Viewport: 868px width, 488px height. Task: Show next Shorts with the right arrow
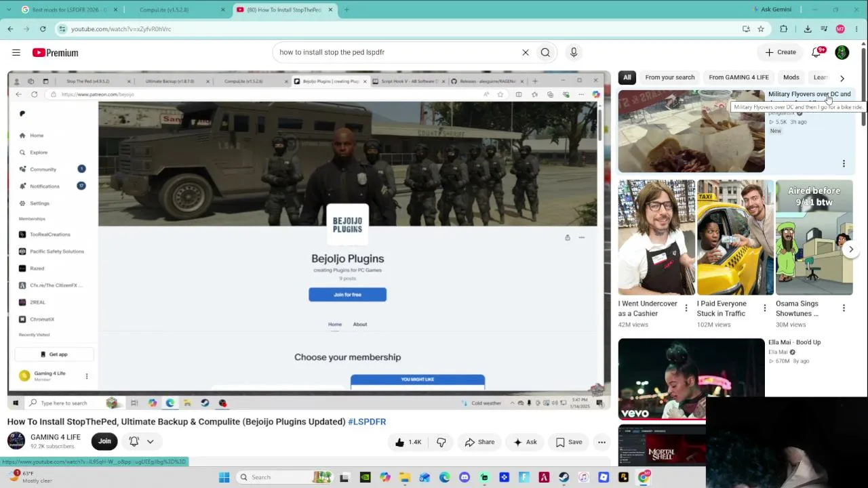[x=851, y=249]
